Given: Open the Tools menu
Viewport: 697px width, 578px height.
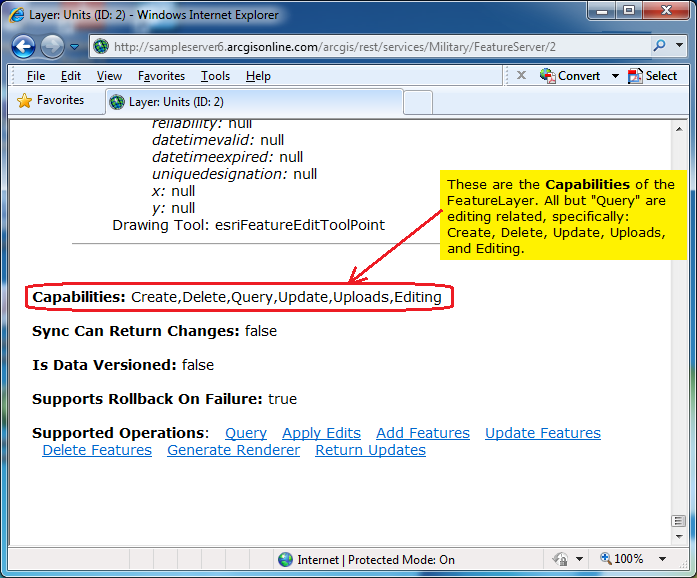Looking at the screenshot, I should [215, 76].
